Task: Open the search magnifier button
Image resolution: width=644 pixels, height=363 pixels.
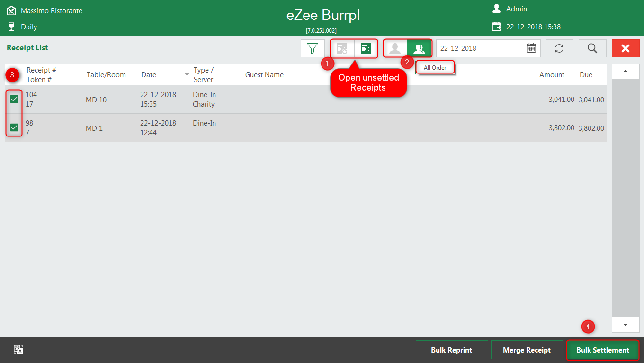Action: 592,48
